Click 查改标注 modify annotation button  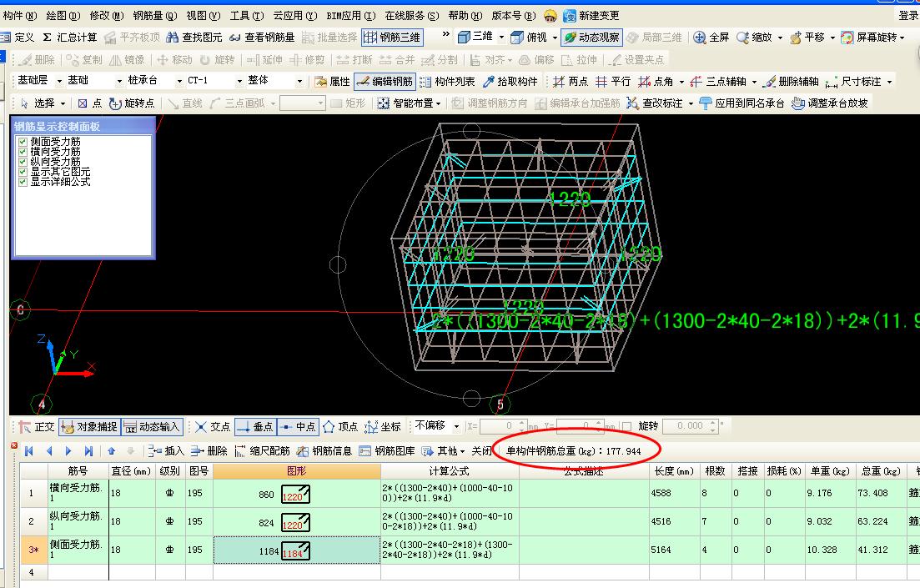tap(655, 103)
